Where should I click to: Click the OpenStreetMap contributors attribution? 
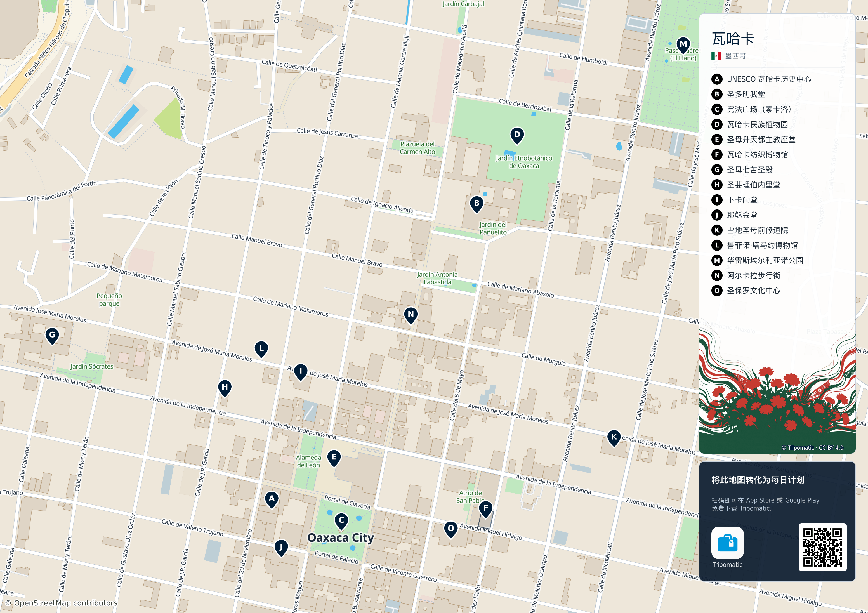[x=61, y=603]
